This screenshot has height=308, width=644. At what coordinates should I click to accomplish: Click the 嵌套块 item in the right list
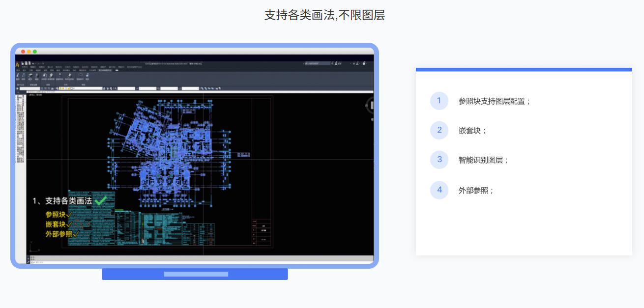pos(472,131)
